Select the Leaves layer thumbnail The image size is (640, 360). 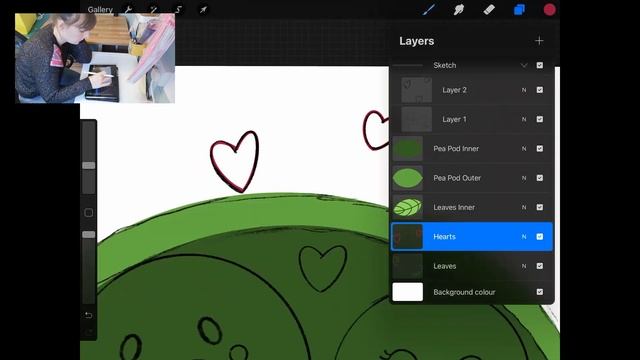pos(407,266)
